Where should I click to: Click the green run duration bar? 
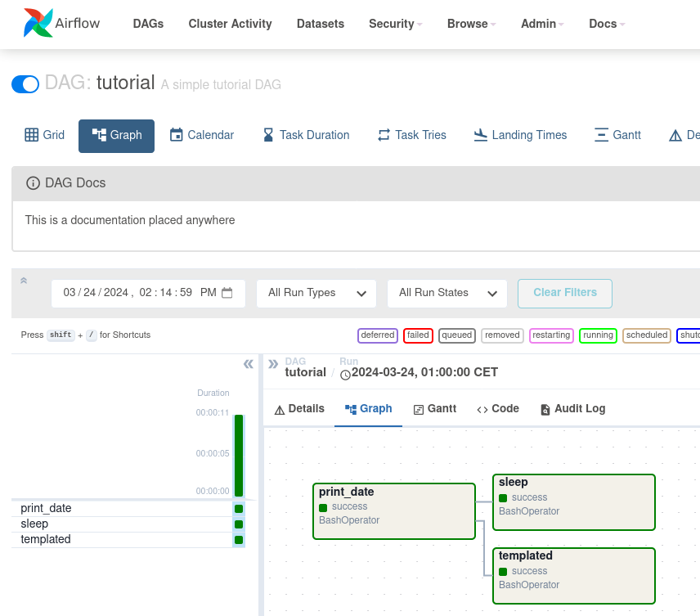(x=239, y=455)
